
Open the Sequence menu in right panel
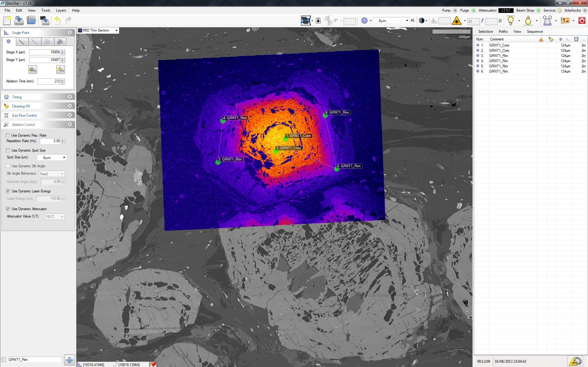pos(534,31)
